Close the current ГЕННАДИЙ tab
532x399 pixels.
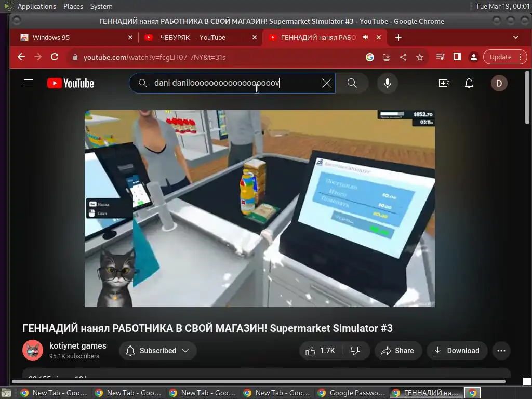[x=379, y=37]
